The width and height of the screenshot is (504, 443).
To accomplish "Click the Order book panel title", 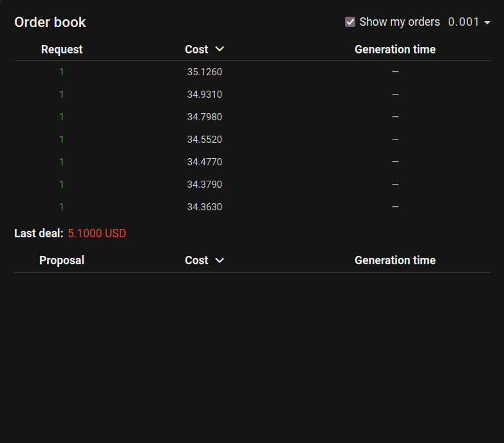I will pyautogui.click(x=50, y=23).
